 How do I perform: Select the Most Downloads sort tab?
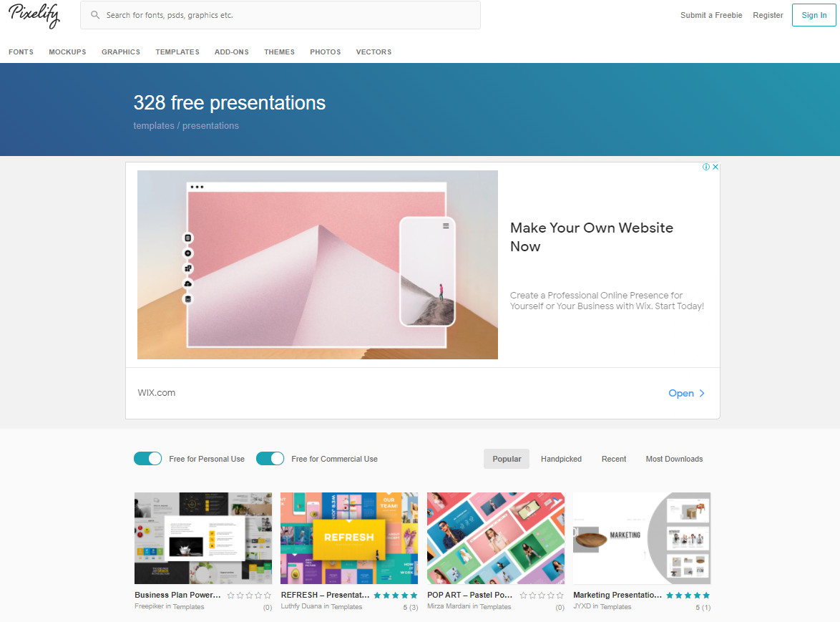(x=674, y=459)
